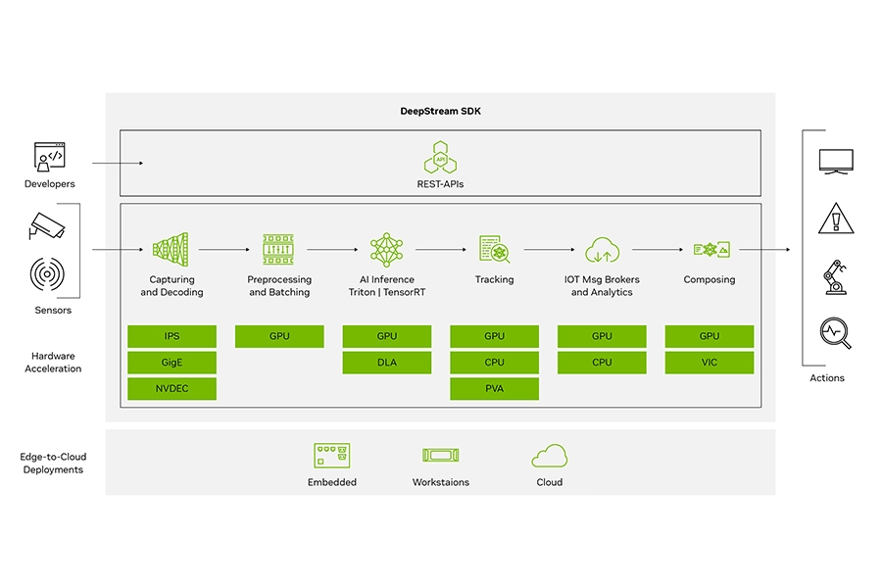Screen dimensions: 882x588
Task: Select GPU box under Composing
Action: pos(710,336)
